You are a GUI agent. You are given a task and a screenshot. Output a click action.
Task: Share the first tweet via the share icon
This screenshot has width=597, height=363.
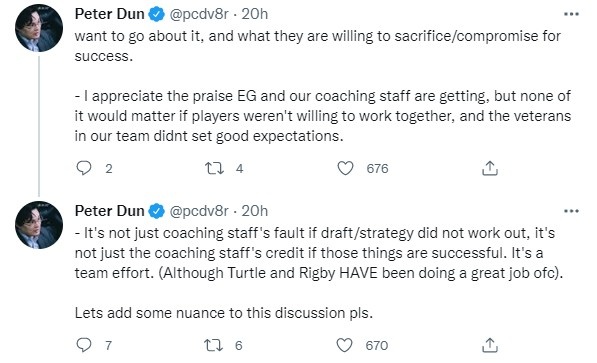490,168
